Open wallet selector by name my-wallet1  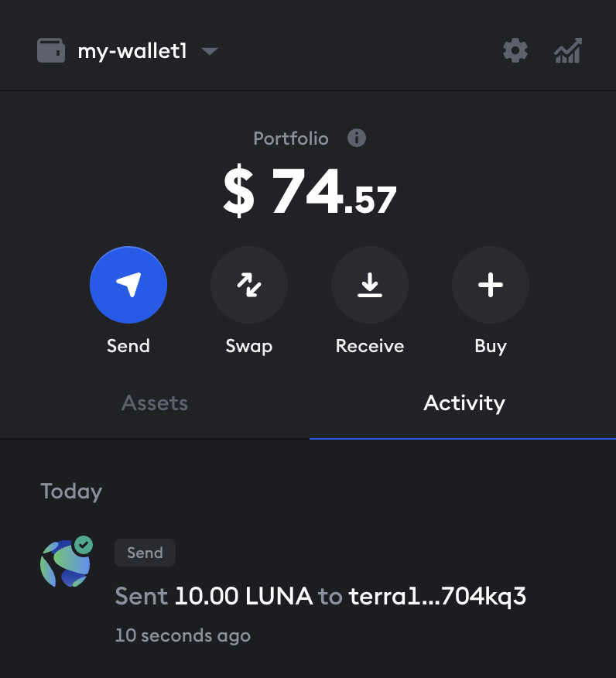132,52
